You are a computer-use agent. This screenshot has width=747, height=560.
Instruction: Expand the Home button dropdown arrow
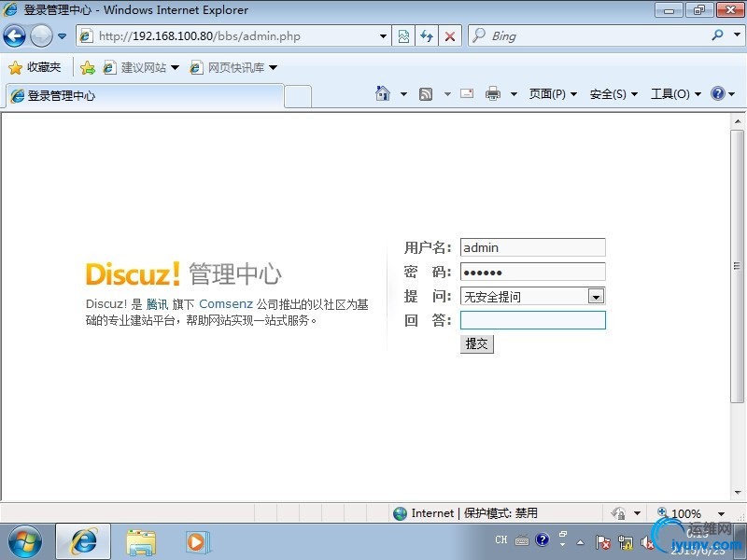tap(403, 94)
